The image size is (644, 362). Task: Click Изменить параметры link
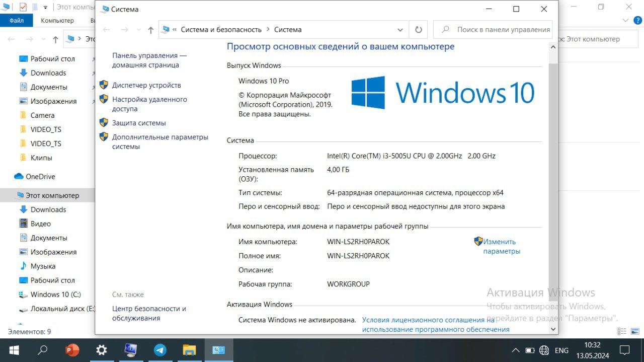(x=502, y=246)
